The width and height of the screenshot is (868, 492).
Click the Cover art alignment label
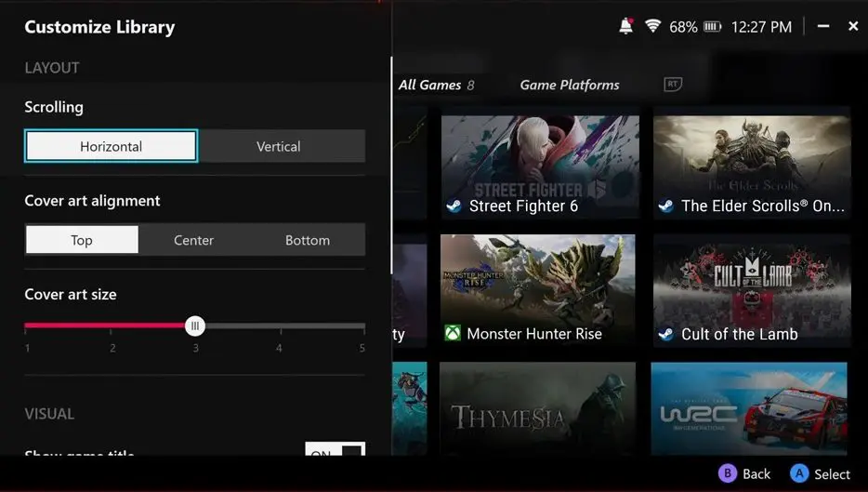(92, 201)
